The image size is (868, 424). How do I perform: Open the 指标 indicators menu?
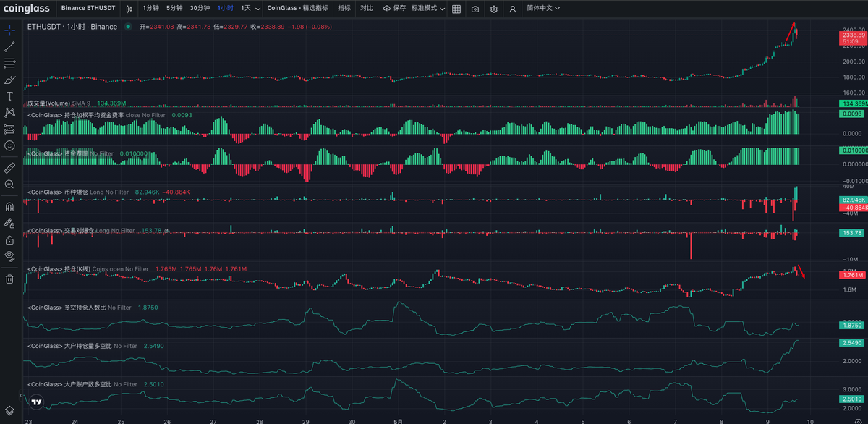point(344,8)
